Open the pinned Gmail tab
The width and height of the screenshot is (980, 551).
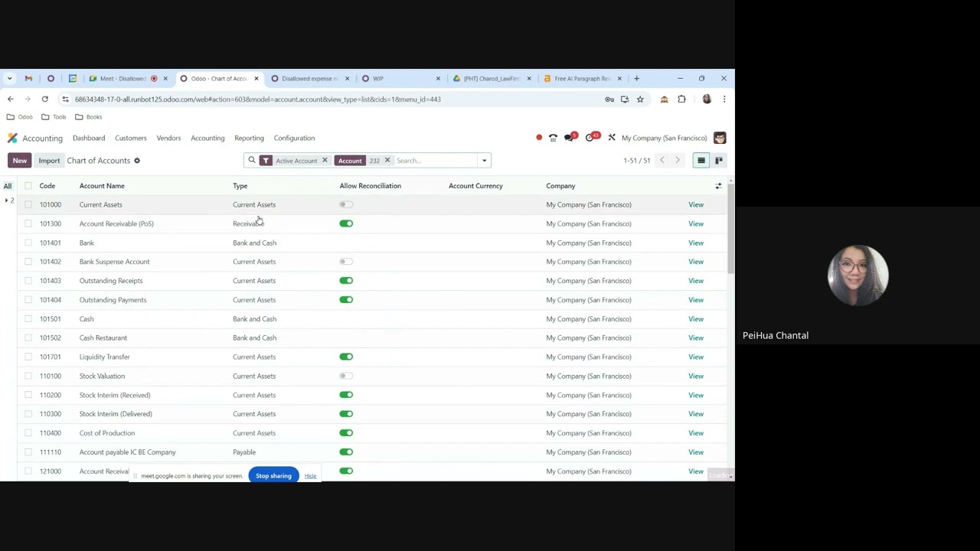point(28,78)
